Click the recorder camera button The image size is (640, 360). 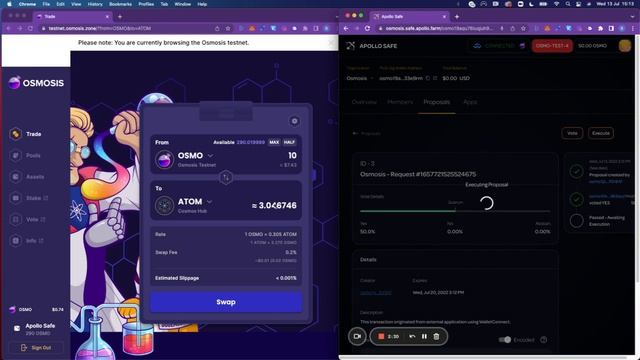[357, 336]
